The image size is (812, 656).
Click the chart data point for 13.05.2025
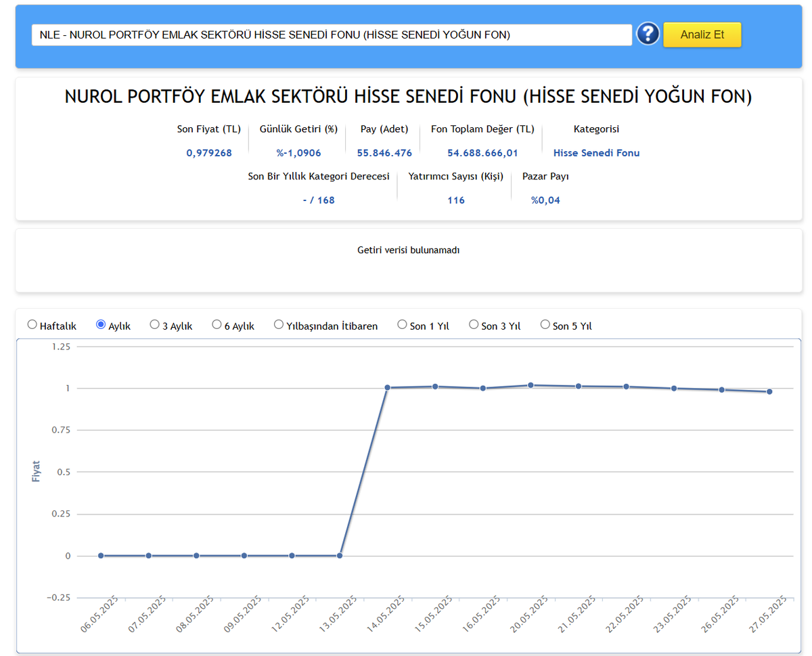(x=340, y=556)
